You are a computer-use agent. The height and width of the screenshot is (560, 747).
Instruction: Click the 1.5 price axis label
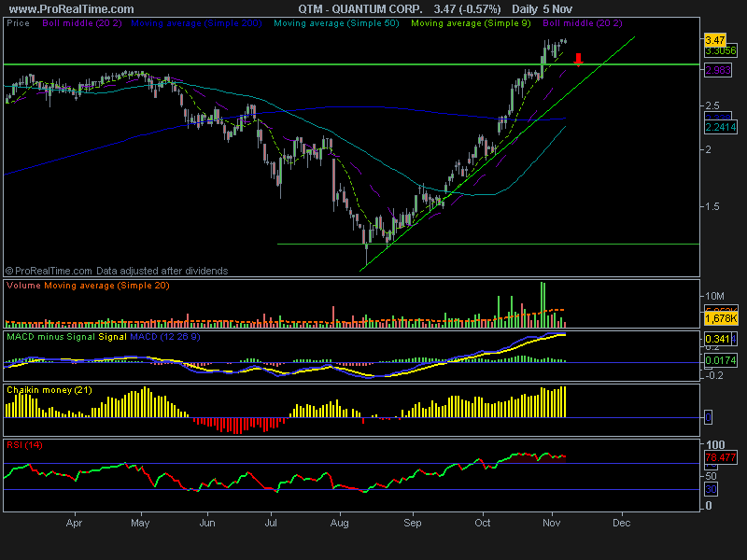[x=712, y=206]
